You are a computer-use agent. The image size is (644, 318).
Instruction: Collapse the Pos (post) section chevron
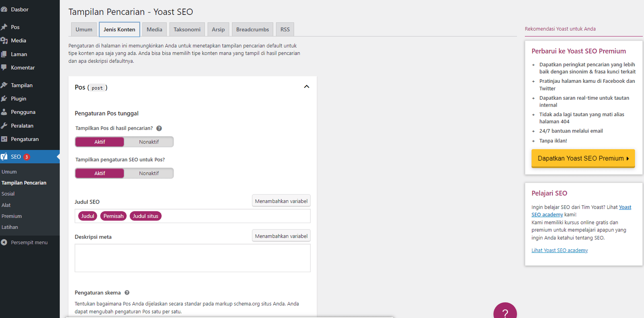point(307,87)
